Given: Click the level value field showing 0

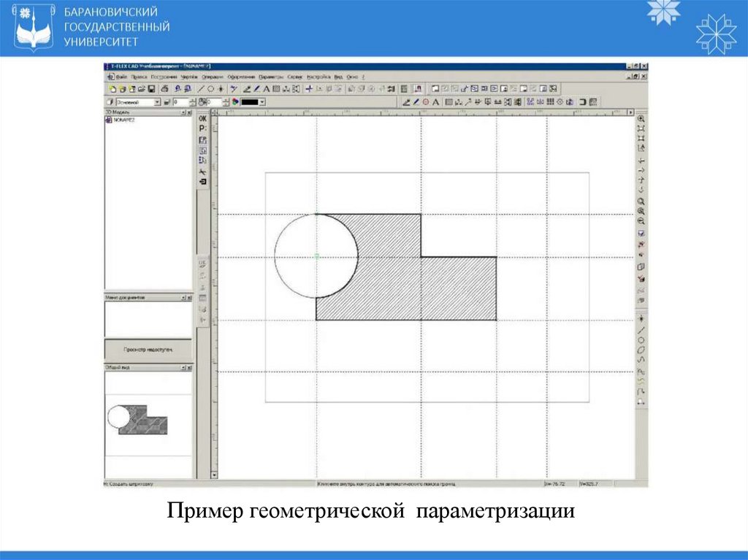Looking at the screenshot, I should tap(180, 102).
